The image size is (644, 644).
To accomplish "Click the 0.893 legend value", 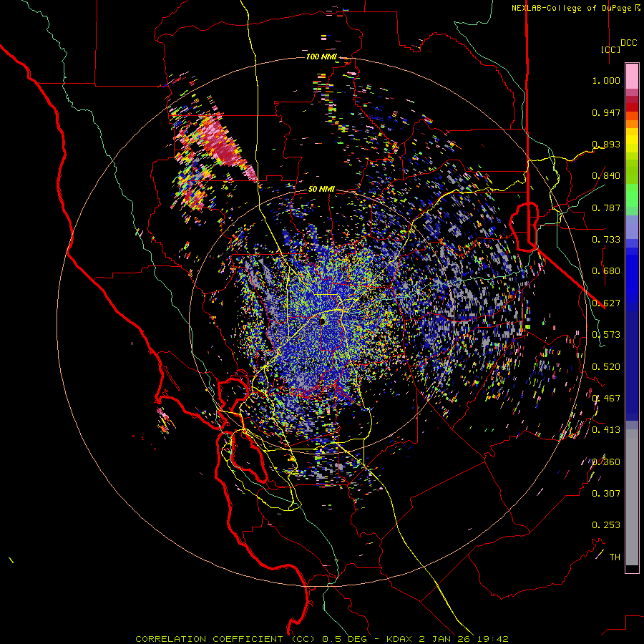I will pyautogui.click(x=606, y=144).
